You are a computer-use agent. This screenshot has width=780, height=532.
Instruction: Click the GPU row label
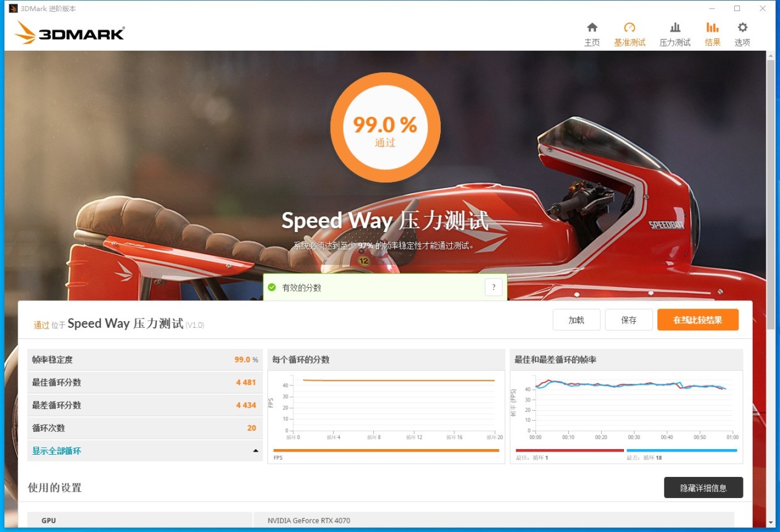pyautogui.click(x=49, y=521)
